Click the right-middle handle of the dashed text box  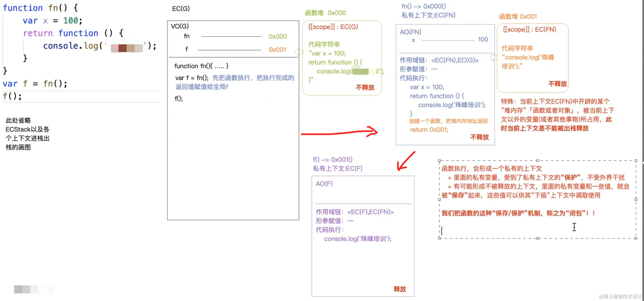tap(636, 199)
